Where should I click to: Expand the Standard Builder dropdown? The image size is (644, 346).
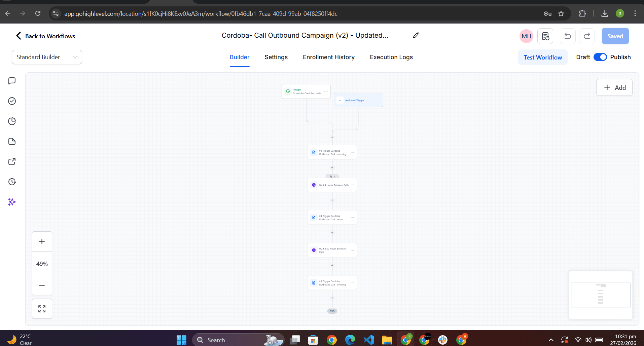pos(47,57)
